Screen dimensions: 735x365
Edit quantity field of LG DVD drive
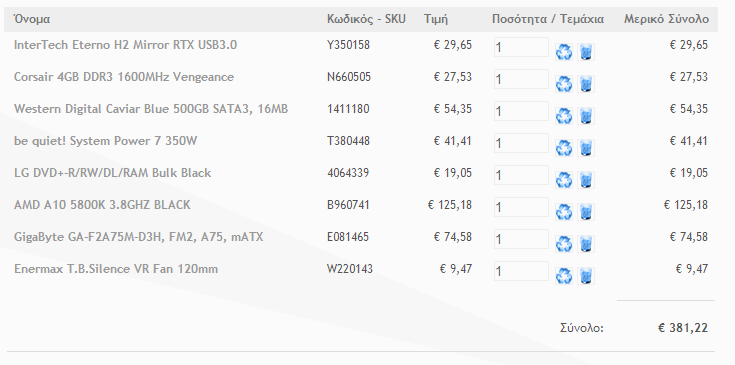click(x=521, y=175)
